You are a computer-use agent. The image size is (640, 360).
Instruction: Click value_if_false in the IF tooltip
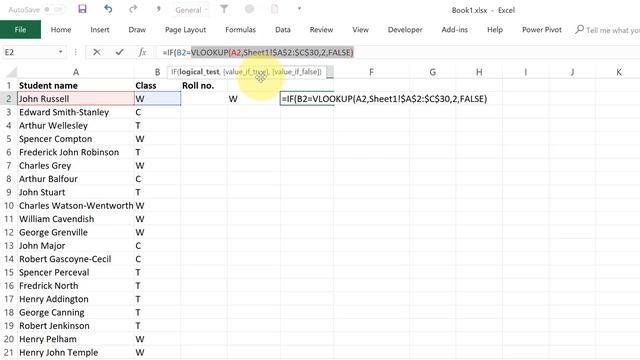click(x=297, y=72)
